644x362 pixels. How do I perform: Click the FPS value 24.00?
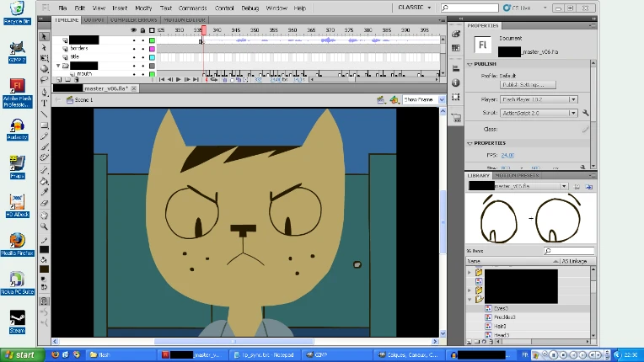coord(507,156)
